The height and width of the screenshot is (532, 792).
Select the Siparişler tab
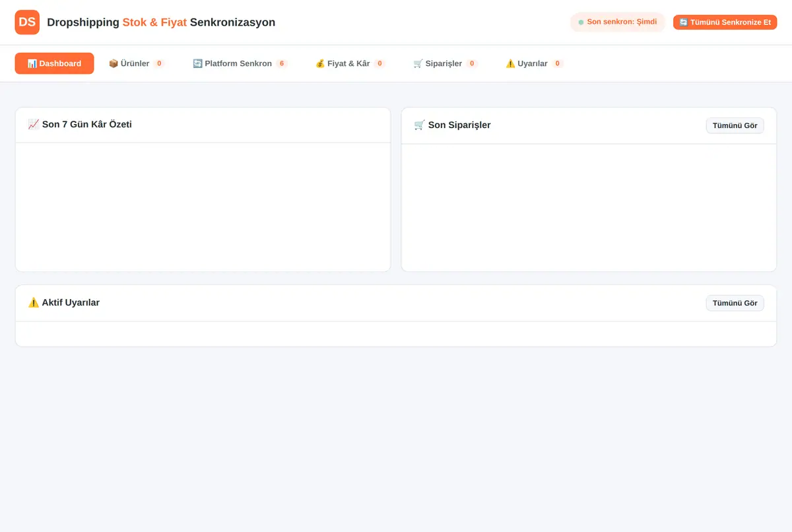(x=445, y=63)
